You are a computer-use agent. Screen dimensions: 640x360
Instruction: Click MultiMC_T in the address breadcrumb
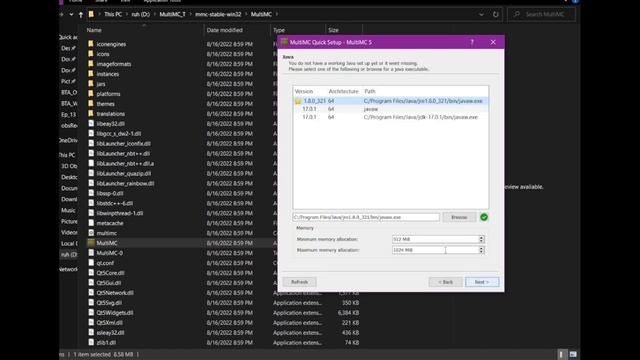172,14
